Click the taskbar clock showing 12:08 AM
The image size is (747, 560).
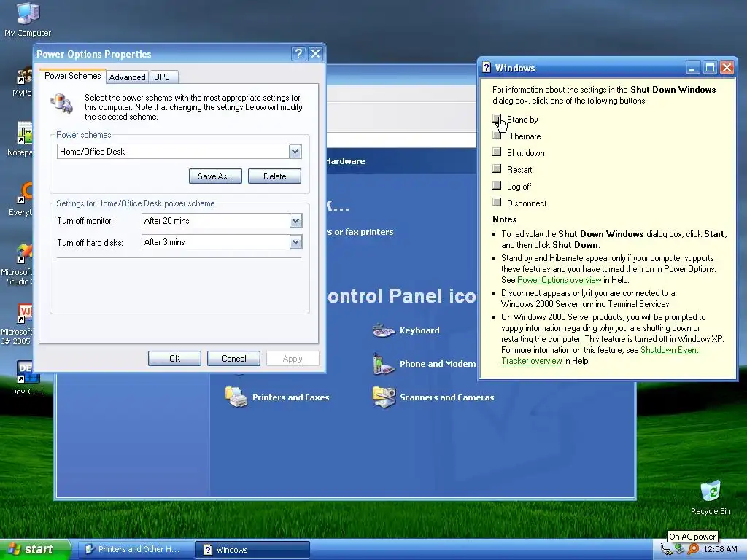click(x=720, y=549)
